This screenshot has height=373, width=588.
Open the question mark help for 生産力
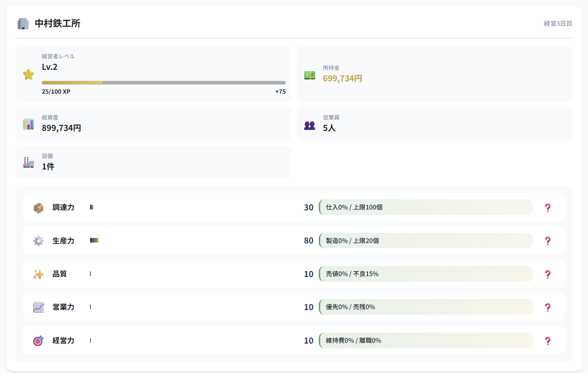(x=548, y=241)
